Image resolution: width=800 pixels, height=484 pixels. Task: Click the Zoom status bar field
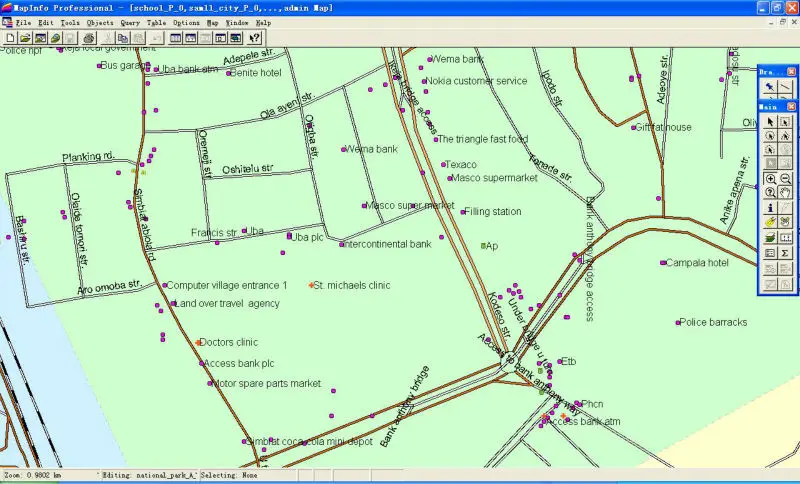point(45,475)
